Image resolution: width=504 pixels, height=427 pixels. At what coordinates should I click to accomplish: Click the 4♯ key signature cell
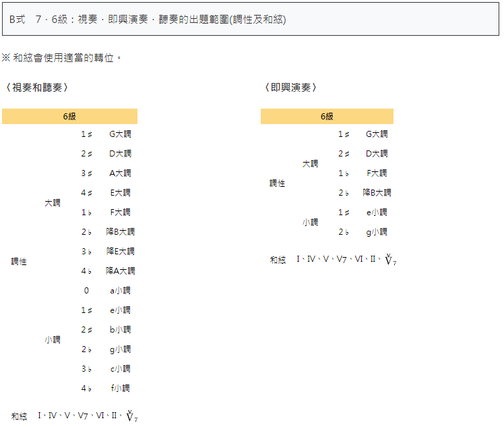[x=86, y=193]
